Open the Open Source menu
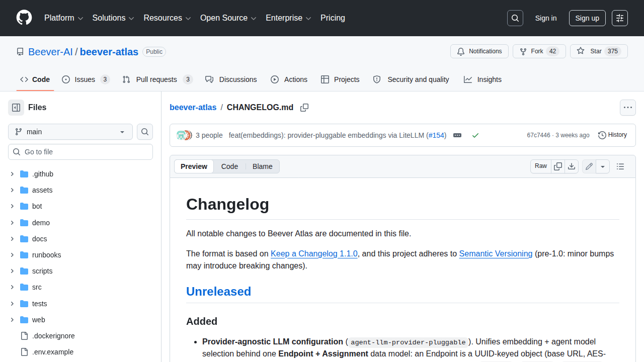644x362 pixels. tap(228, 18)
